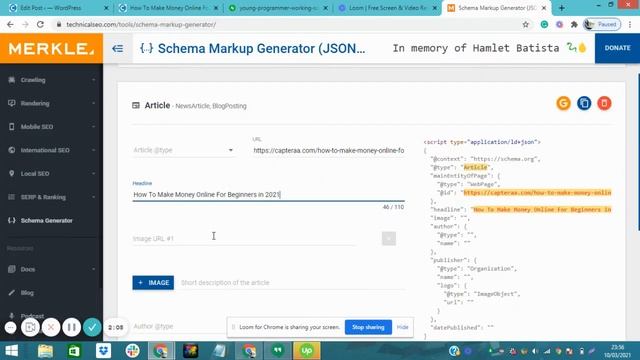
Task: Click the browser address bar
Action: (x=286, y=24)
